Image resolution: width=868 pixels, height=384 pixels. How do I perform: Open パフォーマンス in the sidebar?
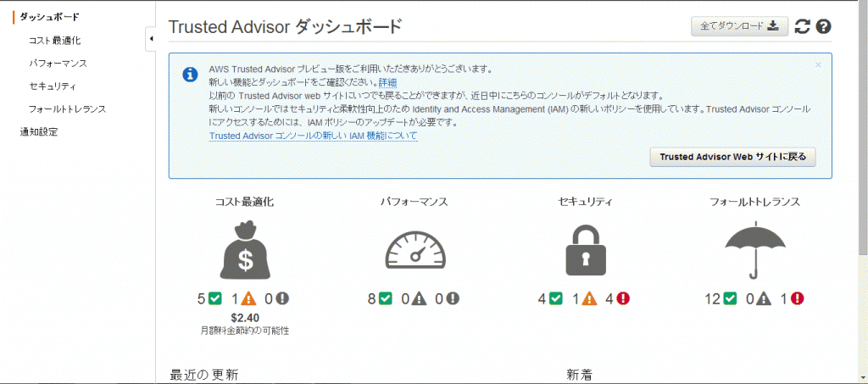click(x=58, y=64)
